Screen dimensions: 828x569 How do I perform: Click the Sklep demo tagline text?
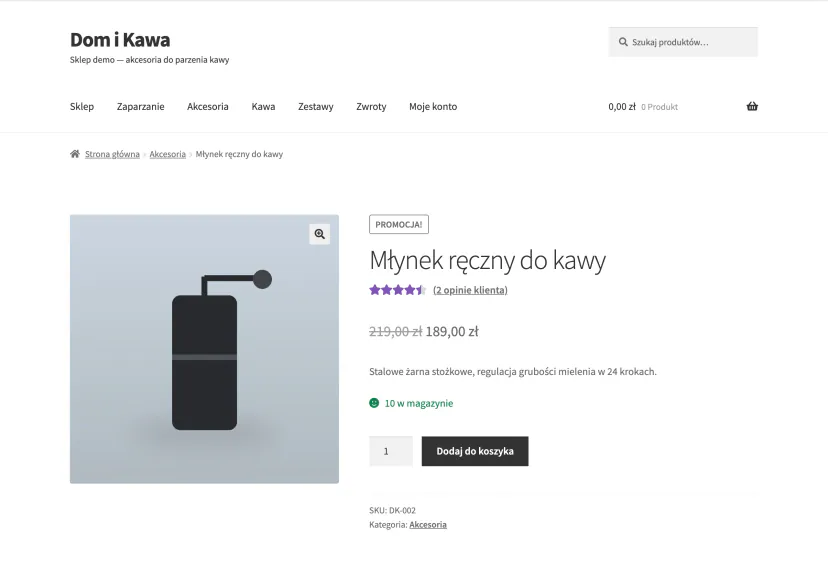pos(149,60)
